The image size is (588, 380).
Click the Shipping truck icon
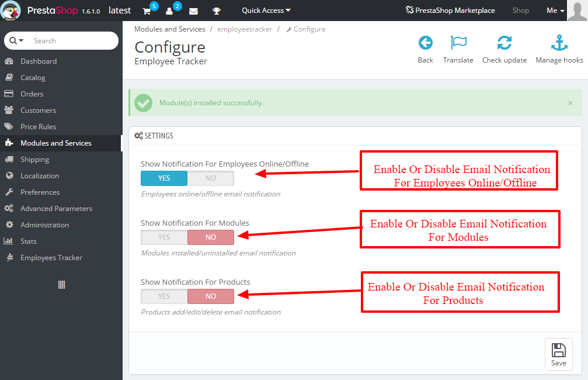coord(9,159)
